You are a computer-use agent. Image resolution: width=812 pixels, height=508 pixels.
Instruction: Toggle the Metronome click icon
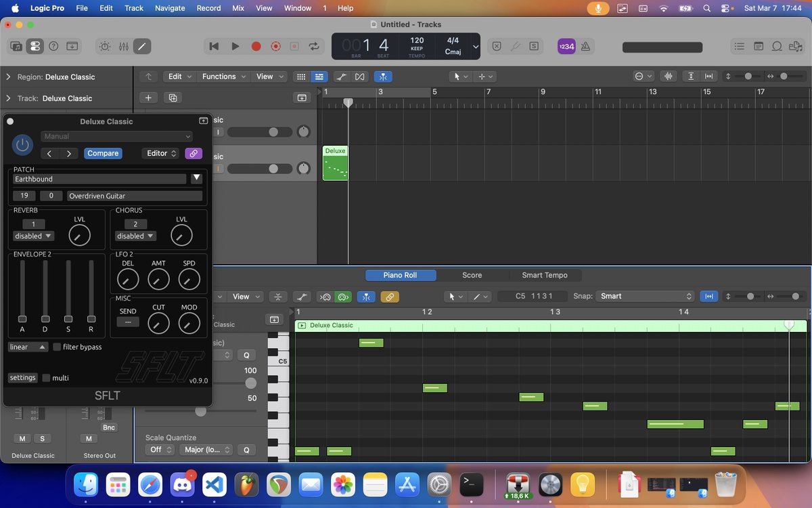tap(585, 47)
